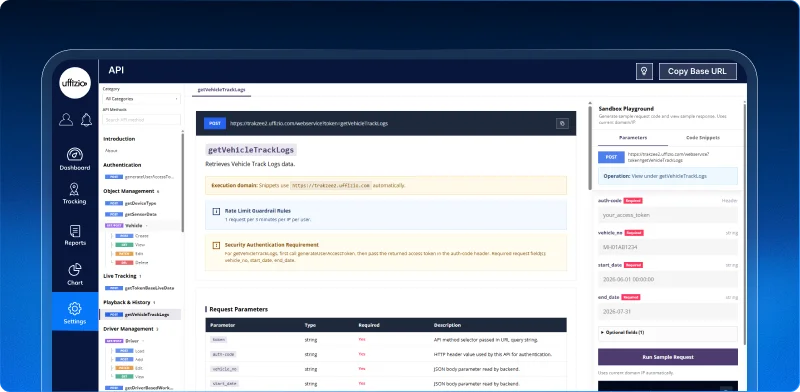Click View under getVehicleTrackLogs link
Image resolution: width=800 pixels, height=392 pixels.
669,176
